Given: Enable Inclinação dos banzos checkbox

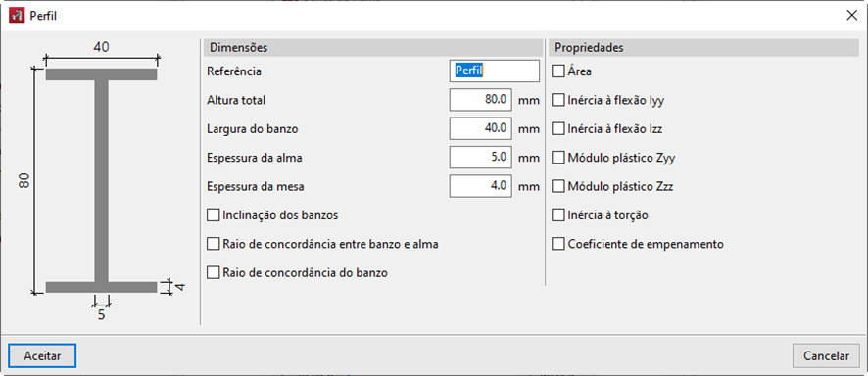Looking at the screenshot, I should point(213,215).
